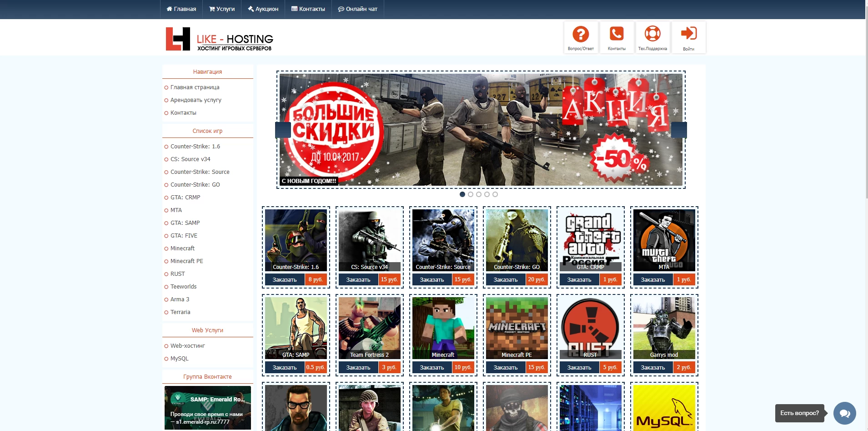868x431 pixels.
Task: Select CS: Source v34 in game list
Action: 190,159
